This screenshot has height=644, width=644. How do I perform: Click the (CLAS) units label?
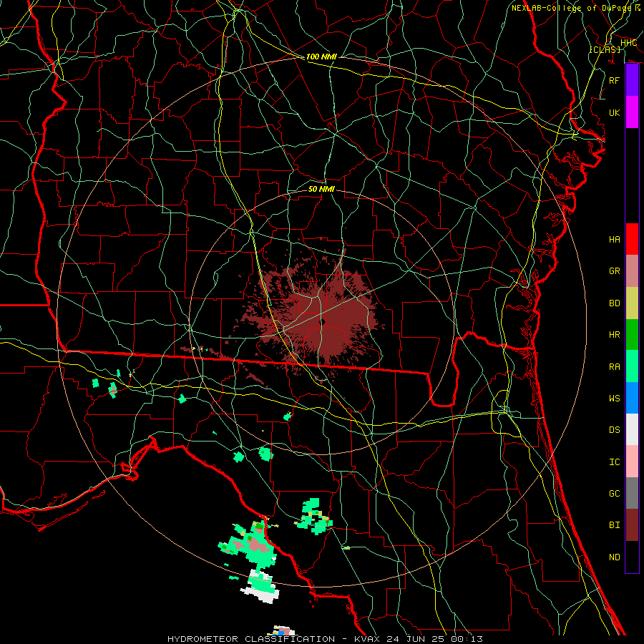pos(605,49)
